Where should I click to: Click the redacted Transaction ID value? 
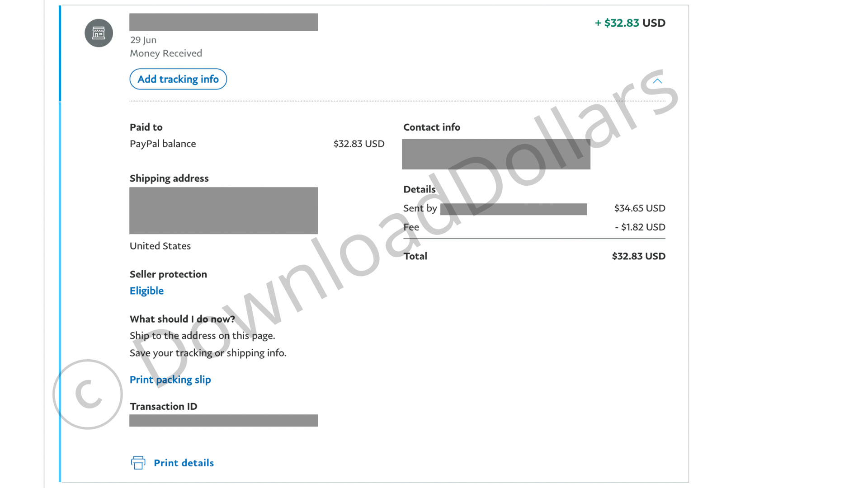(223, 421)
